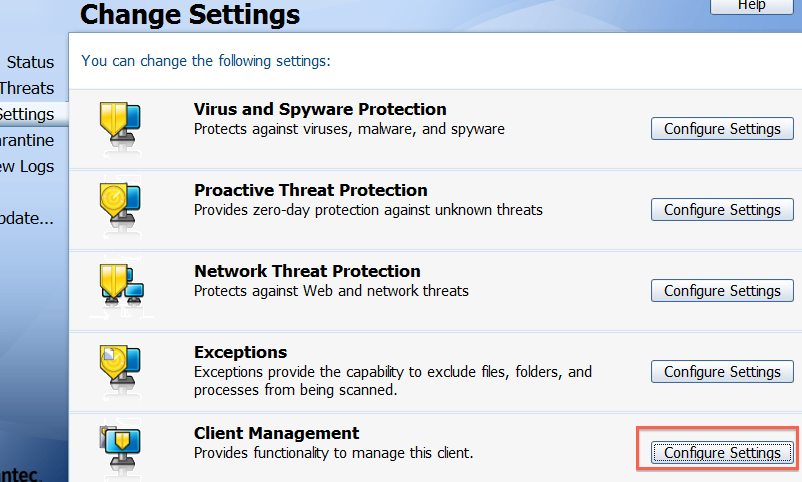Click the Virus and Spyware Protection shield icon
This screenshot has width=802, height=482.
click(x=120, y=122)
